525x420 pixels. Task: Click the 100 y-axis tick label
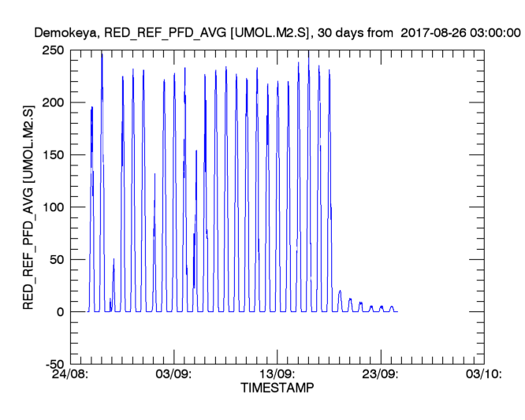pyautogui.click(x=54, y=207)
